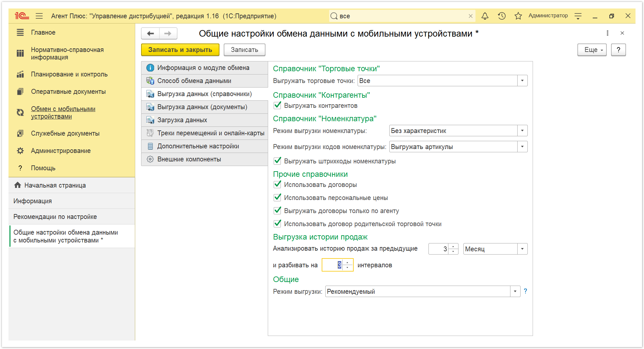Image resolution: width=644 pixels, height=349 pixels.
Task: Open Информация panel item
Action: (x=72, y=201)
